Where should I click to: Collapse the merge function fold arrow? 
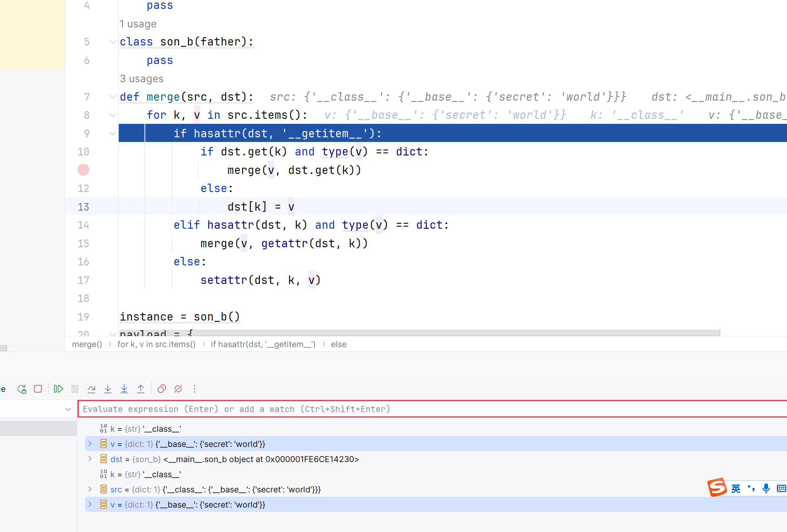click(112, 97)
